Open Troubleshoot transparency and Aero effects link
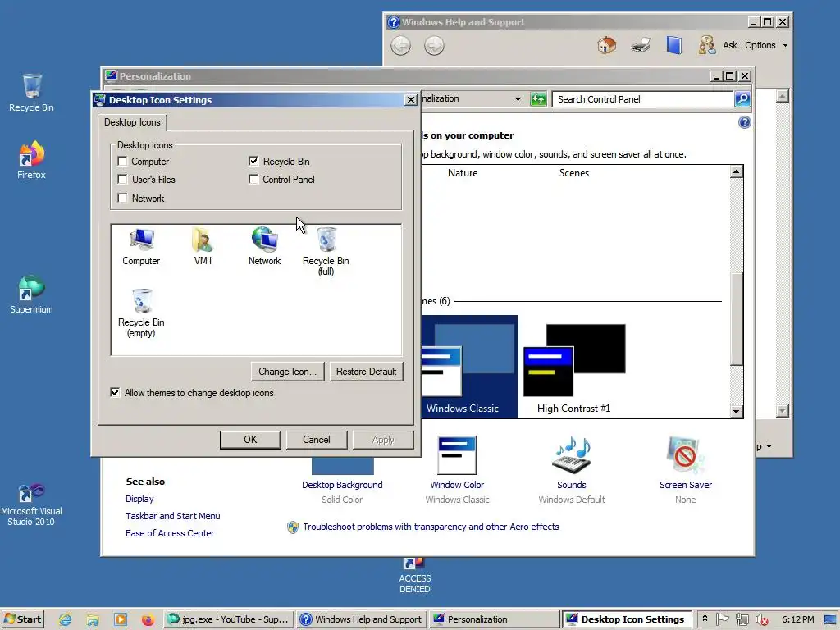Image resolution: width=840 pixels, height=630 pixels. coord(431,527)
